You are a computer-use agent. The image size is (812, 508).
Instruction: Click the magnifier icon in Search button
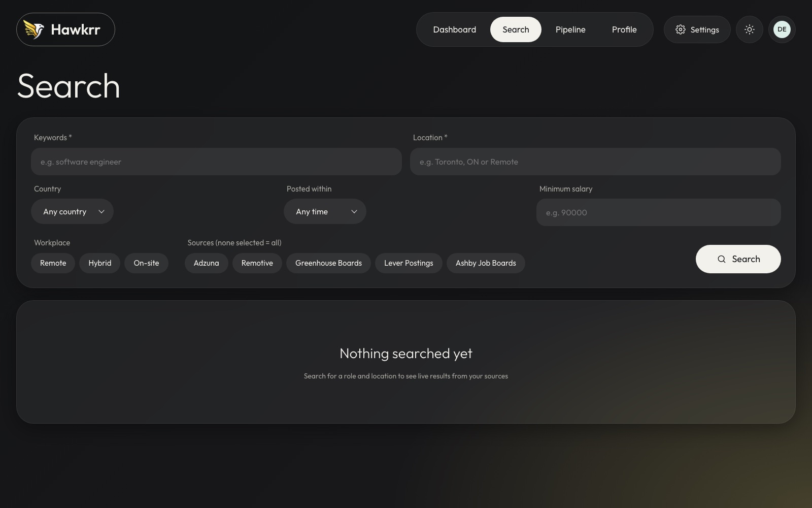coord(721,259)
